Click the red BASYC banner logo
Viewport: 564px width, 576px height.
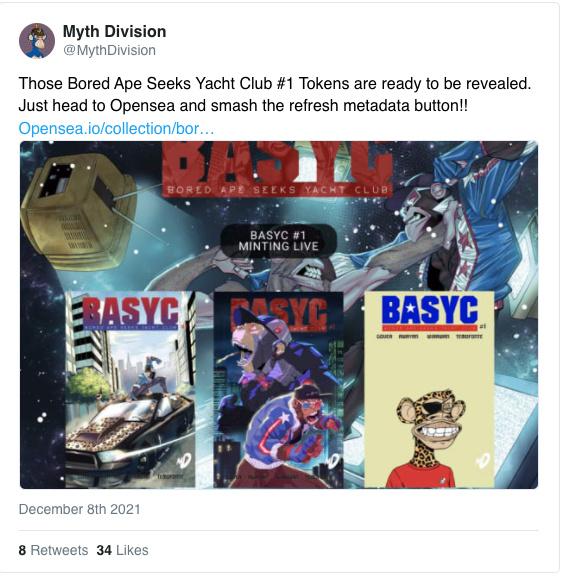277,169
